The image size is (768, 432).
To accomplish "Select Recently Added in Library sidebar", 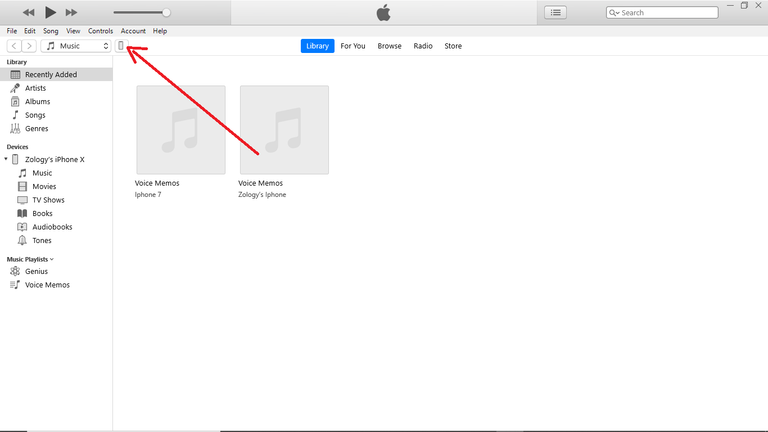I will coord(56,74).
